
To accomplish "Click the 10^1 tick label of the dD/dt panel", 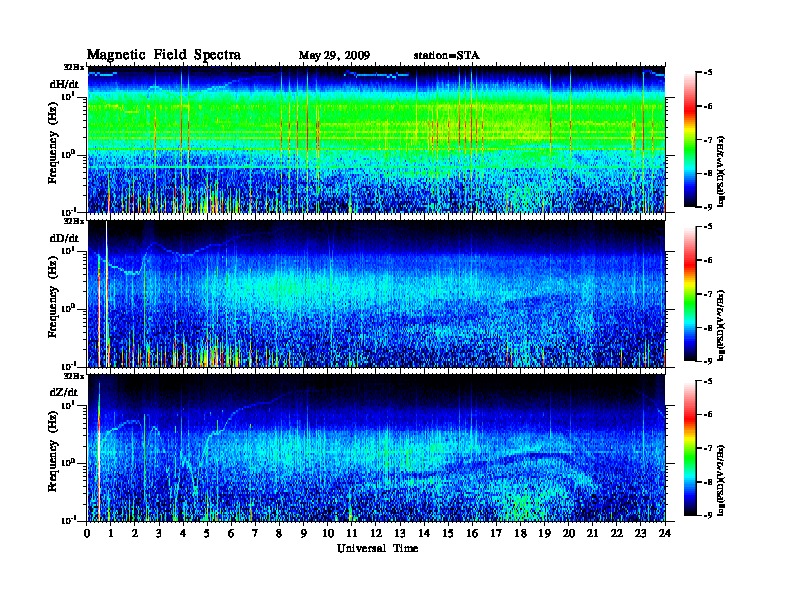I will 69,250.
